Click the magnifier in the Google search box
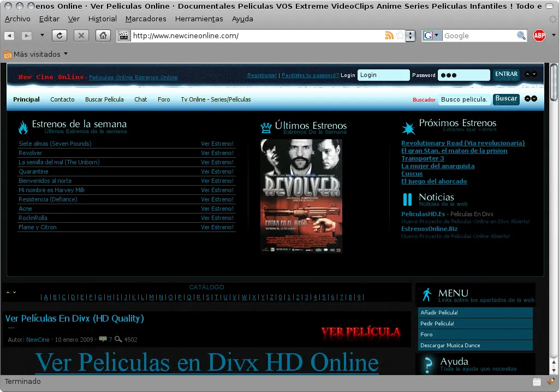Screen dimensions: 559x392 [521, 35]
